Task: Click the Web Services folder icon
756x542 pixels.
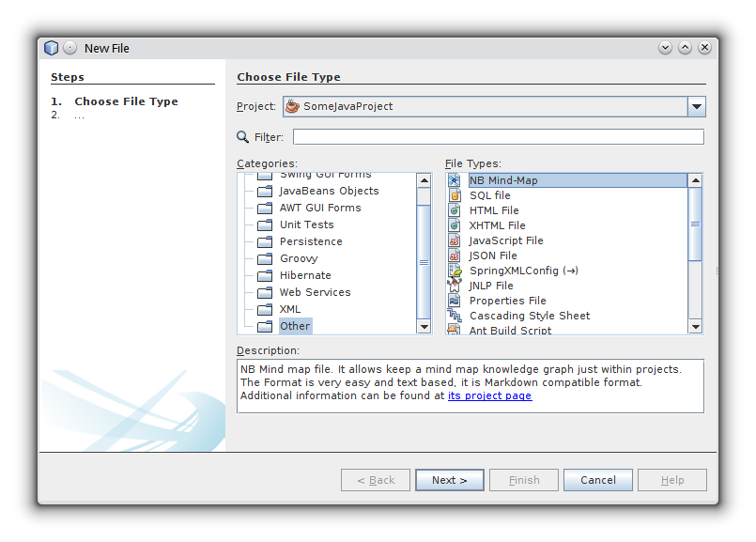Action: point(265,293)
